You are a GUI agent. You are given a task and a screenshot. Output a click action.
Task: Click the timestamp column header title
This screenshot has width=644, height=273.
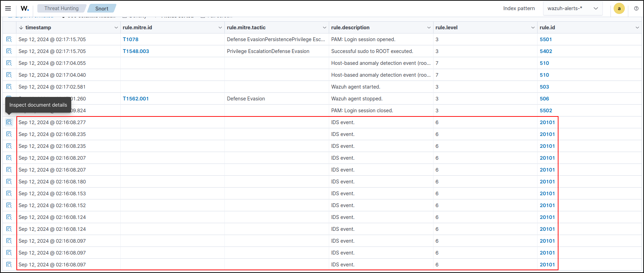coord(38,28)
